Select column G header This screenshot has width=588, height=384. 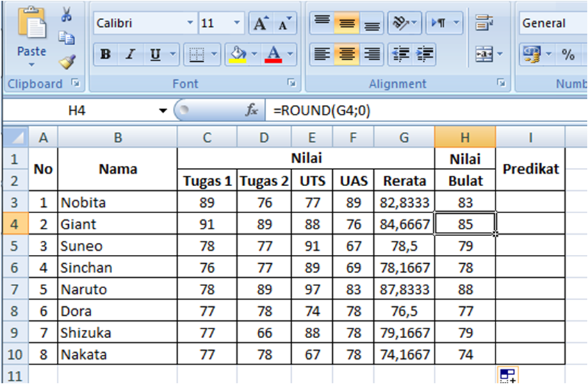coord(405,137)
